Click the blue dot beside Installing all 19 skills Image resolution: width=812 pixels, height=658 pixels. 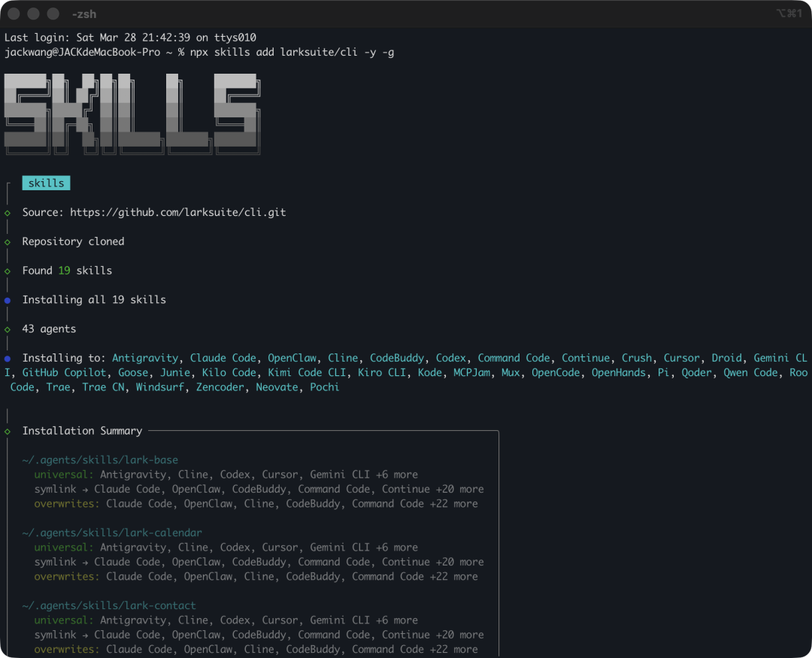(8, 300)
